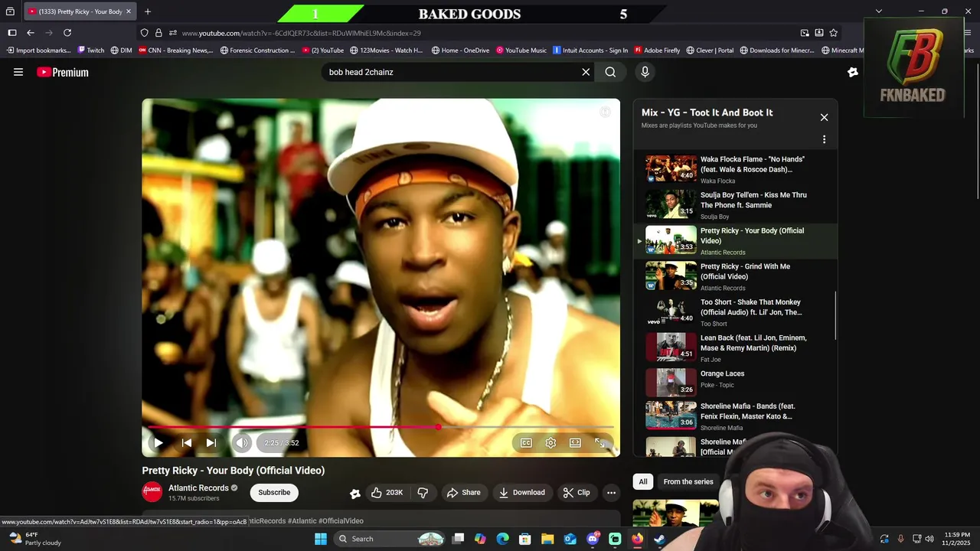
Task: Skip to previous video in player
Action: click(x=186, y=442)
